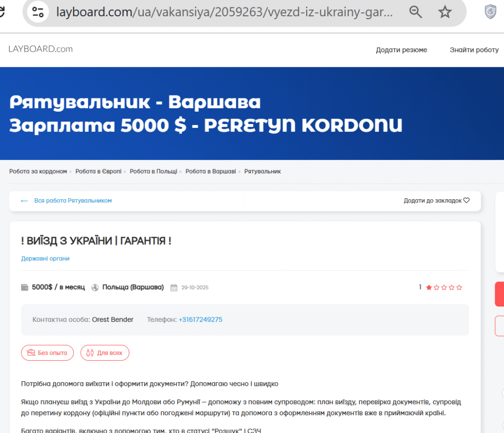The width and height of the screenshot is (504, 433).
Task: Open the site information icon in address bar
Action: 38,12
